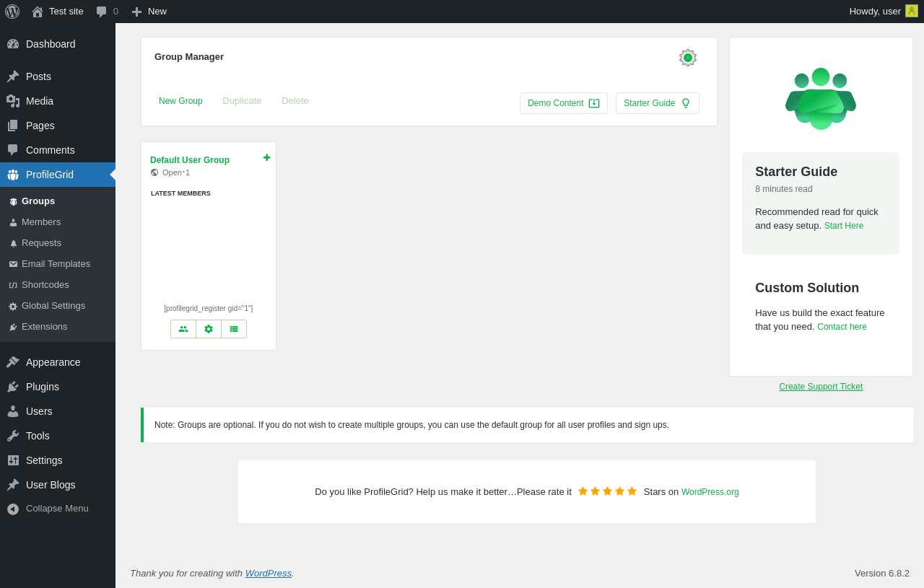
Task: Click the Starter Guide button
Action: click(658, 103)
